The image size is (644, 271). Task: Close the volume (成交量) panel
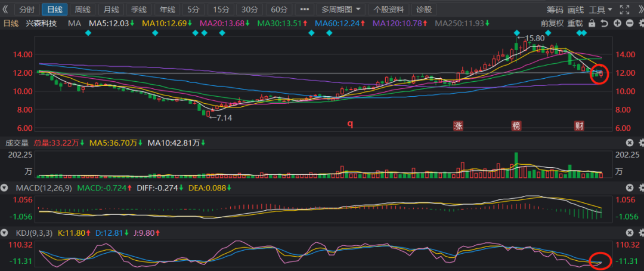[629, 143]
